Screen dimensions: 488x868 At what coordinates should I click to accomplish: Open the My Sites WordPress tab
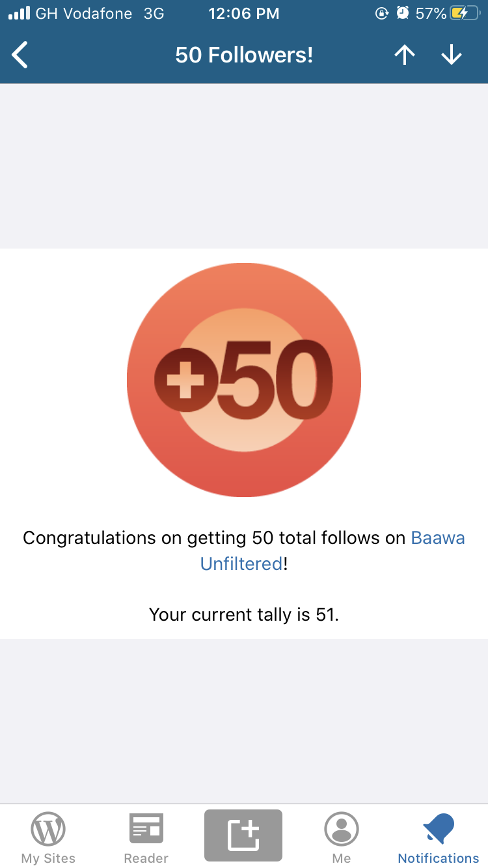[x=48, y=838]
